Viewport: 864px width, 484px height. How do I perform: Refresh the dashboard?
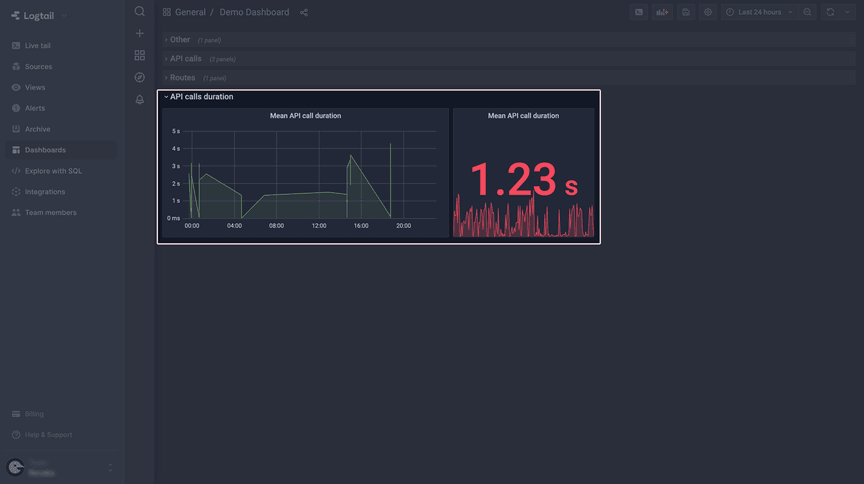pos(830,12)
